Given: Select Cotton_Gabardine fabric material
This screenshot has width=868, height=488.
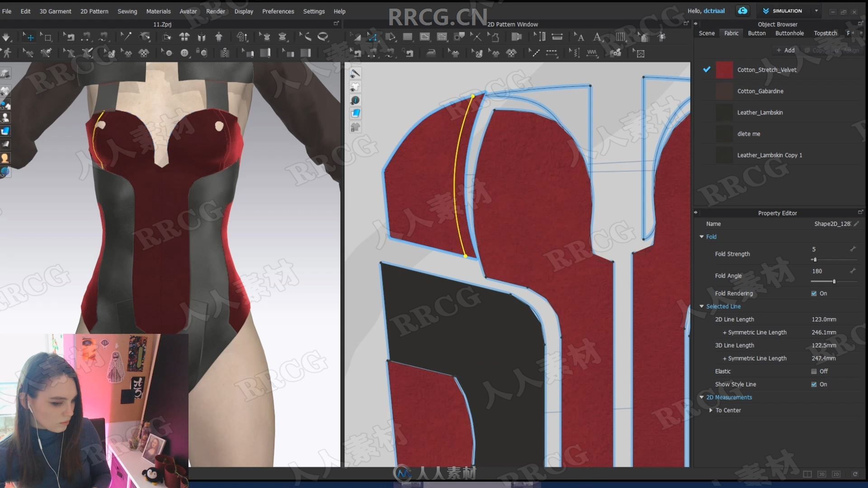Looking at the screenshot, I should tap(759, 90).
